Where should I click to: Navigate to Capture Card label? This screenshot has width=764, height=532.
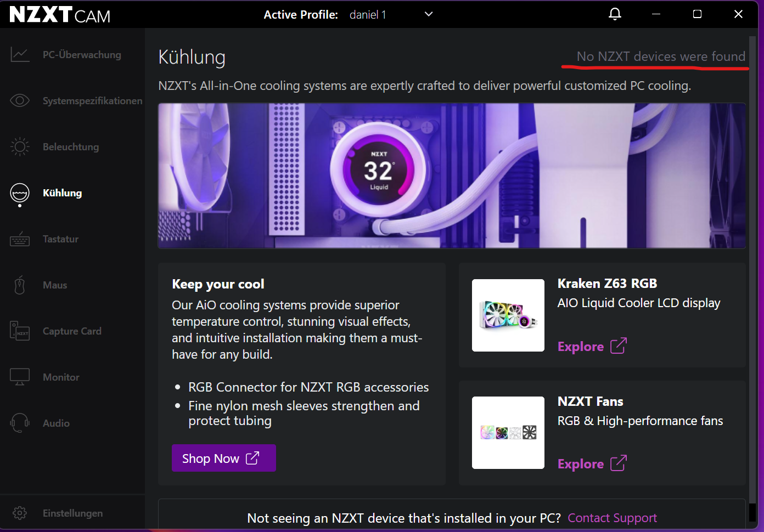pyautogui.click(x=72, y=331)
